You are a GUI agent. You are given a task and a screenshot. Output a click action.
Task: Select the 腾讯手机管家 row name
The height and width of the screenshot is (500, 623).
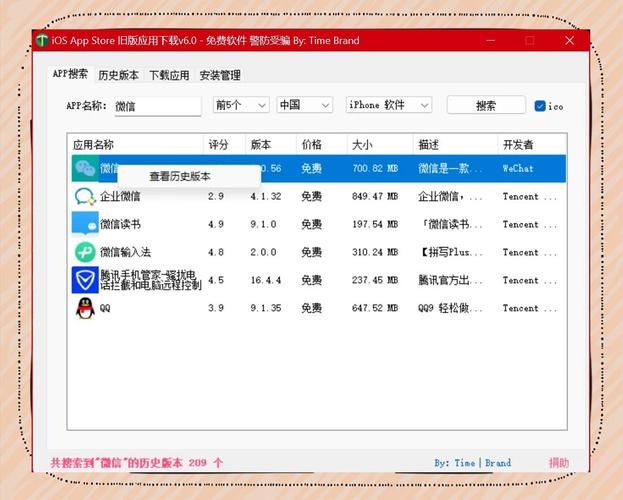151,280
